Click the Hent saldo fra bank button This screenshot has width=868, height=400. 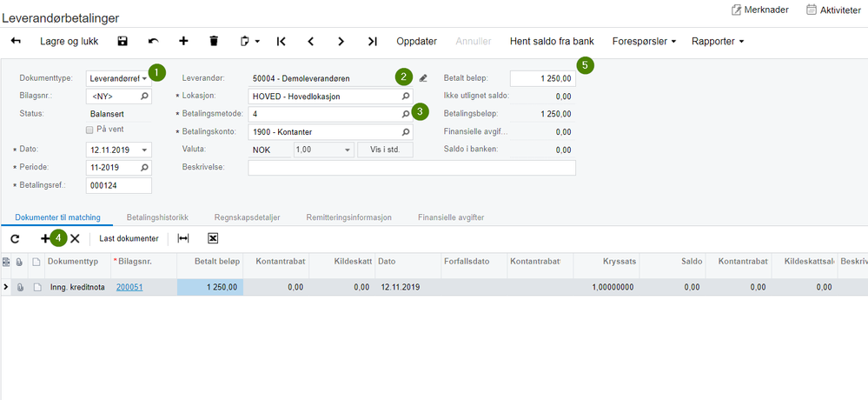coord(552,41)
